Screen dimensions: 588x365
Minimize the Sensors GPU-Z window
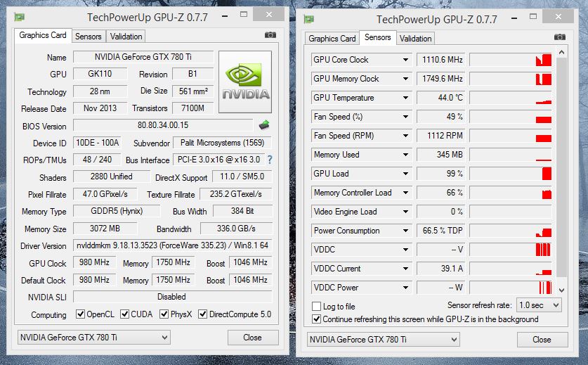(514, 18)
